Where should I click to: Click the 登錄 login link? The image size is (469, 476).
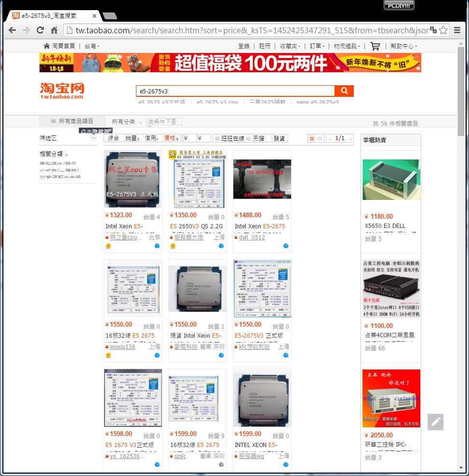coord(244,46)
